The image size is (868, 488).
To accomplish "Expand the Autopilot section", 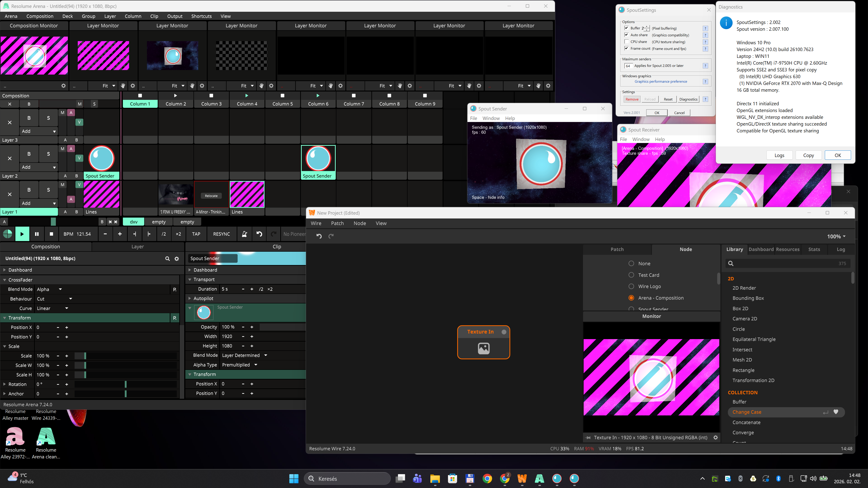I will [x=190, y=298].
